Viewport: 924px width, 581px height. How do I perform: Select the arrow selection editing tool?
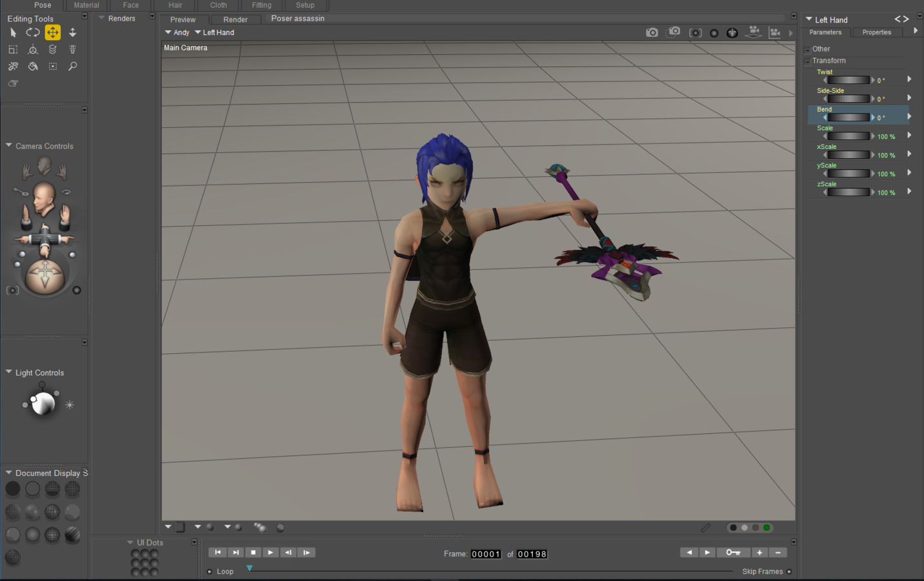[13, 32]
